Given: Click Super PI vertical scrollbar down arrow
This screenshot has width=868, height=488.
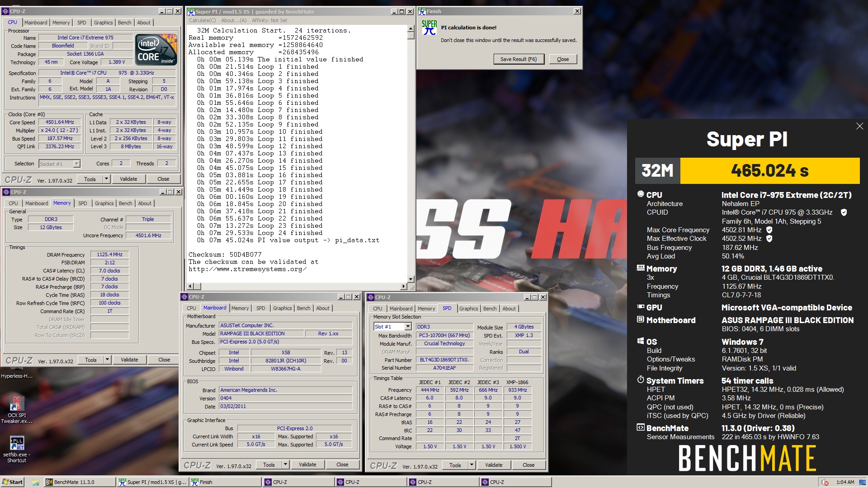Looking at the screenshot, I should 410,279.
